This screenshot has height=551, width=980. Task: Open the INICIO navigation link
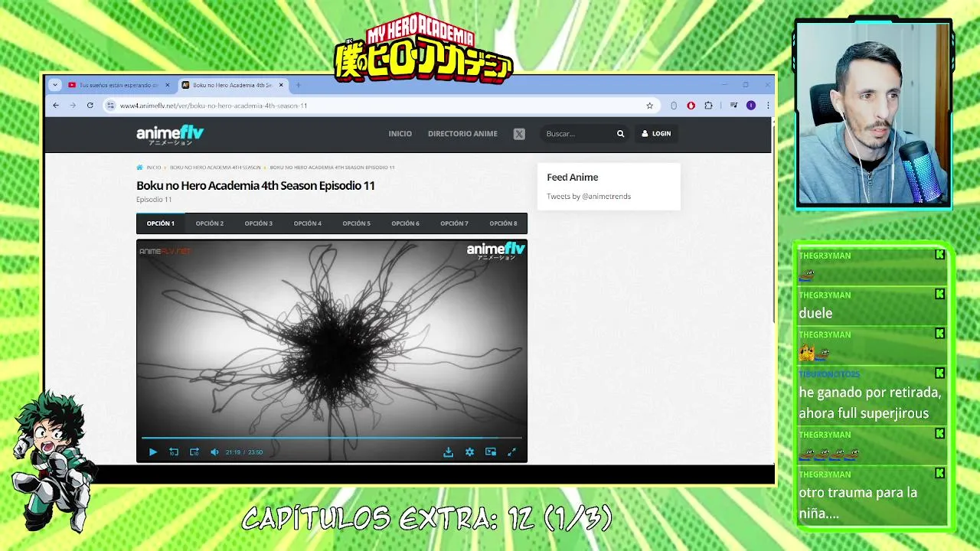tap(400, 134)
